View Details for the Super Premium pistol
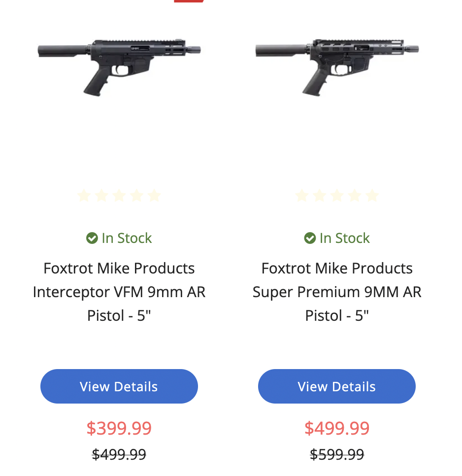 (337, 386)
